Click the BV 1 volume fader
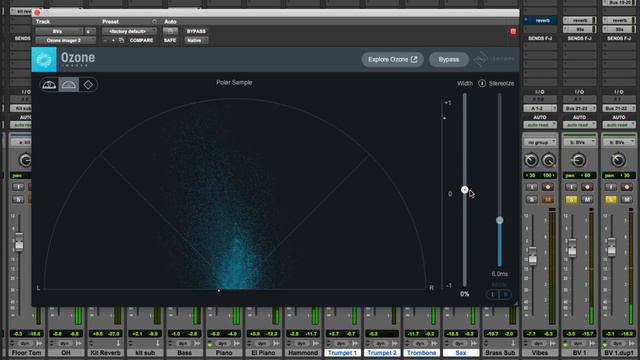640x360 pixels. pyautogui.click(x=572, y=248)
